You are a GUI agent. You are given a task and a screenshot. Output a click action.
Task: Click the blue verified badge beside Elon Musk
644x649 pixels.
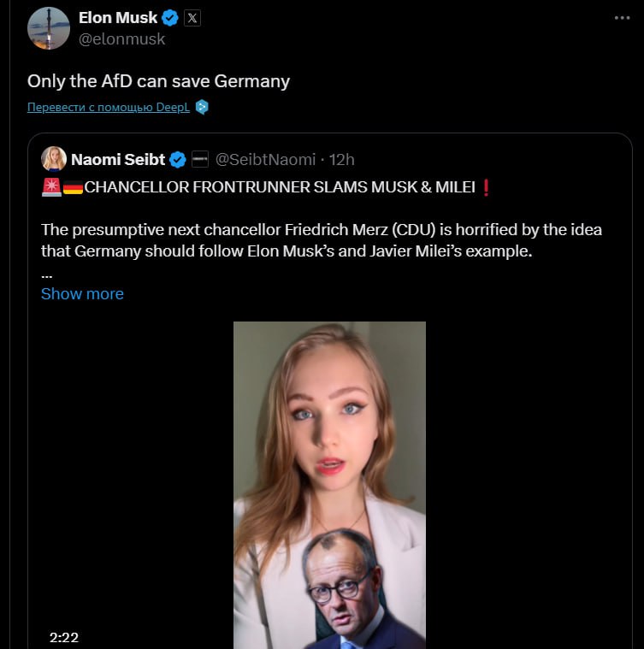pos(170,18)
